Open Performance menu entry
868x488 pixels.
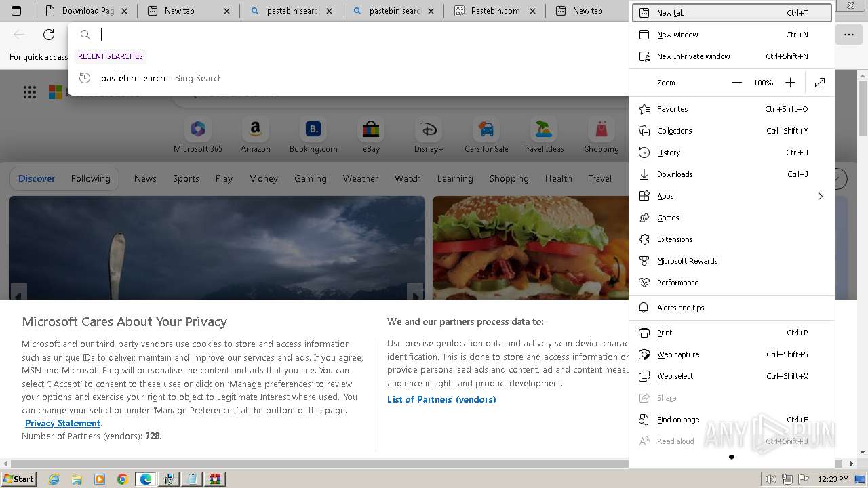pyautogui.click(x=732, y=283)
